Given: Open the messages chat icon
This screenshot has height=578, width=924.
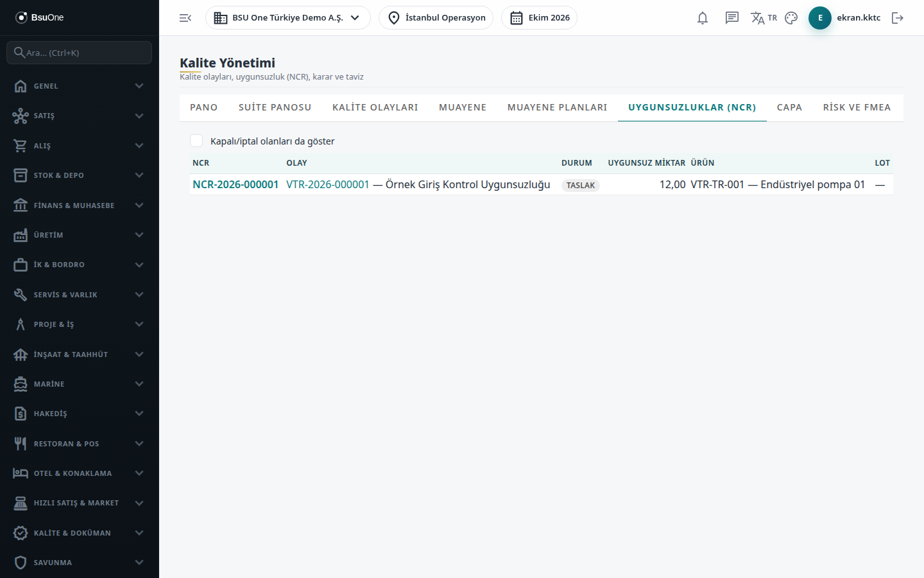Looking at the screenshot, I should coord(732,18).
